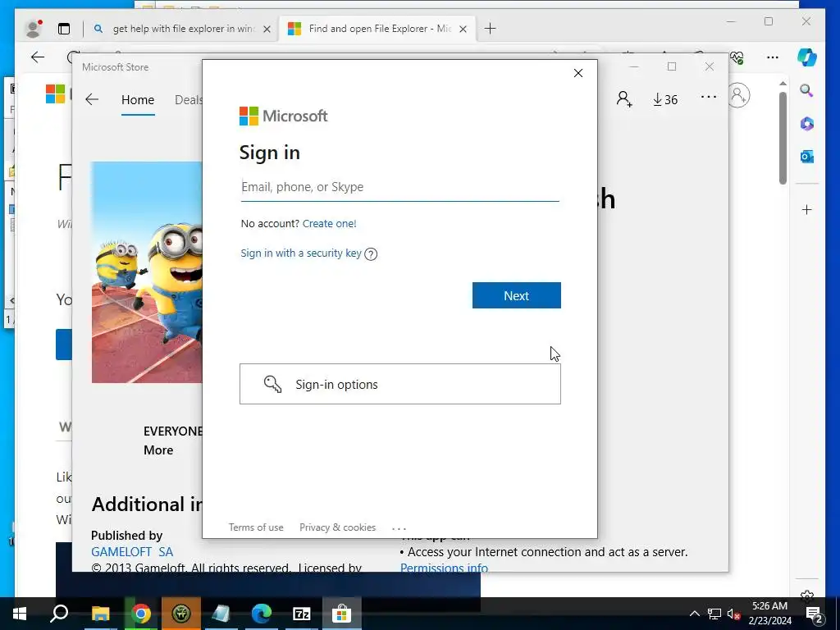Add a sidebar app with plus icon

tap(807, 209)
